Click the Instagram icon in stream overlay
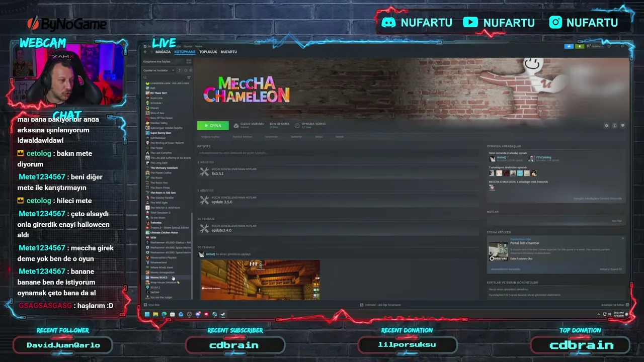The height and width of the screenshot is (362, 644). [x=555, y=22]
